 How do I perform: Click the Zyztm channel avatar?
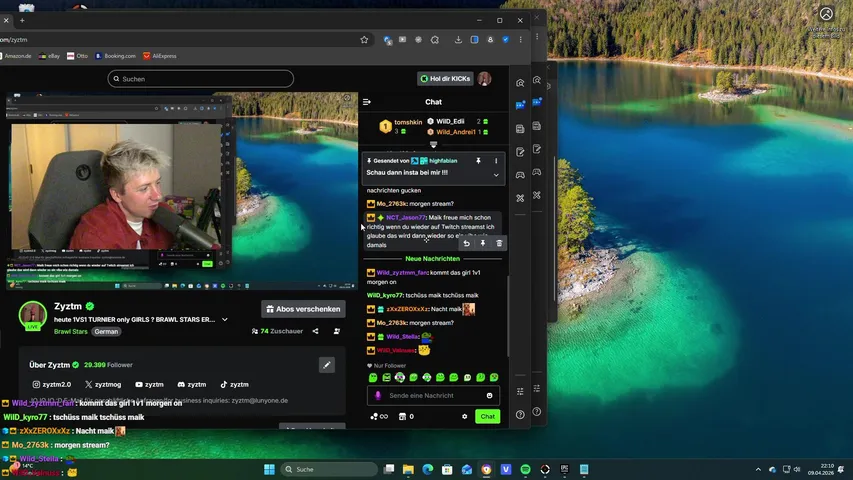33,315
